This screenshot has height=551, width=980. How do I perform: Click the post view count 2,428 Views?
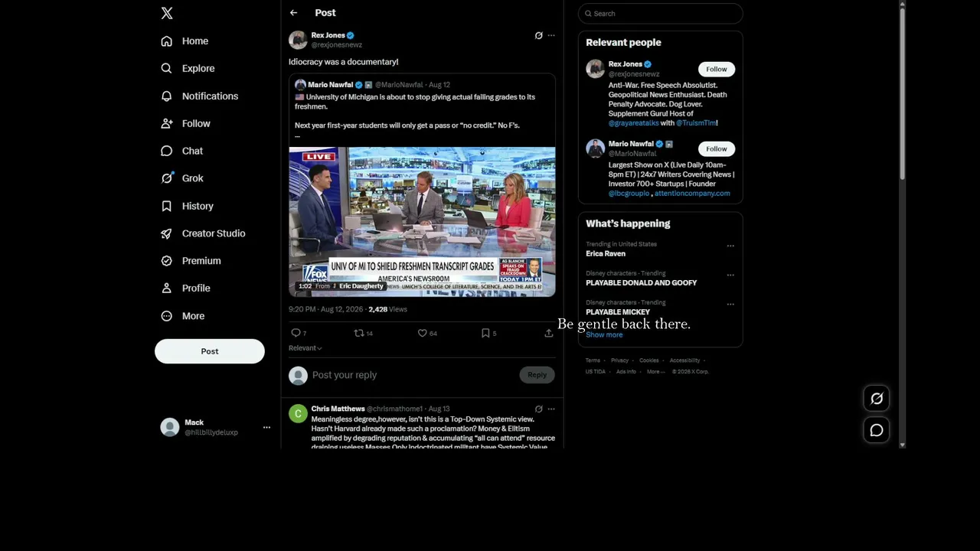[x=387, y=310]
